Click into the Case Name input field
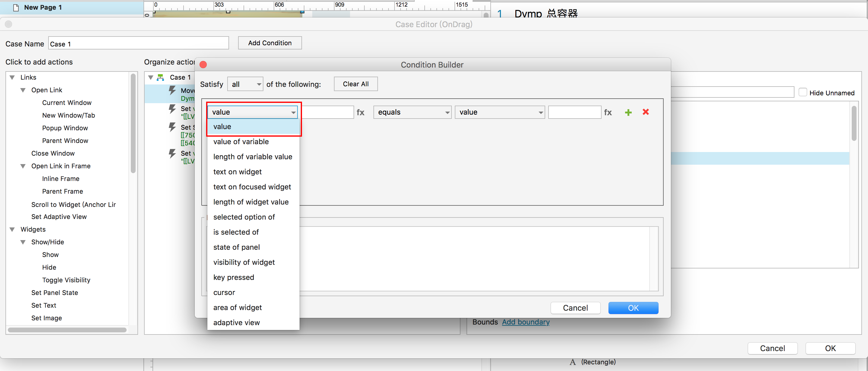 coord(138,43)
